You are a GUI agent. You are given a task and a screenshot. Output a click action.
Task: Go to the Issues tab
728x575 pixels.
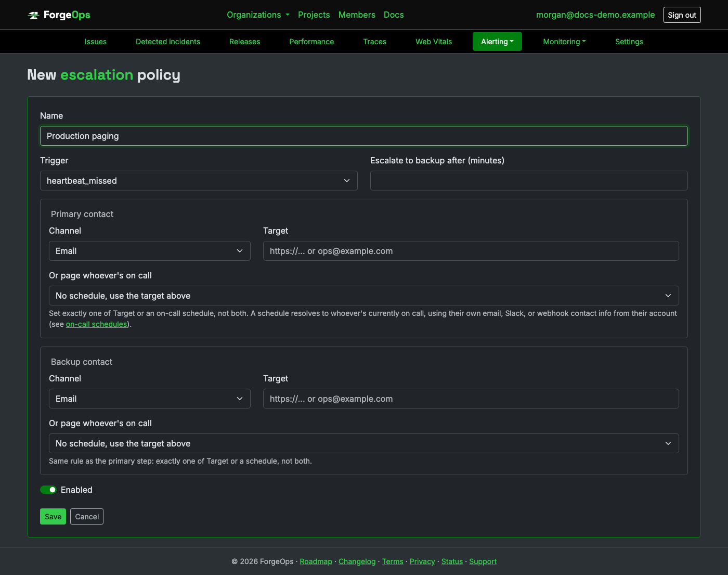pos(96,42)
